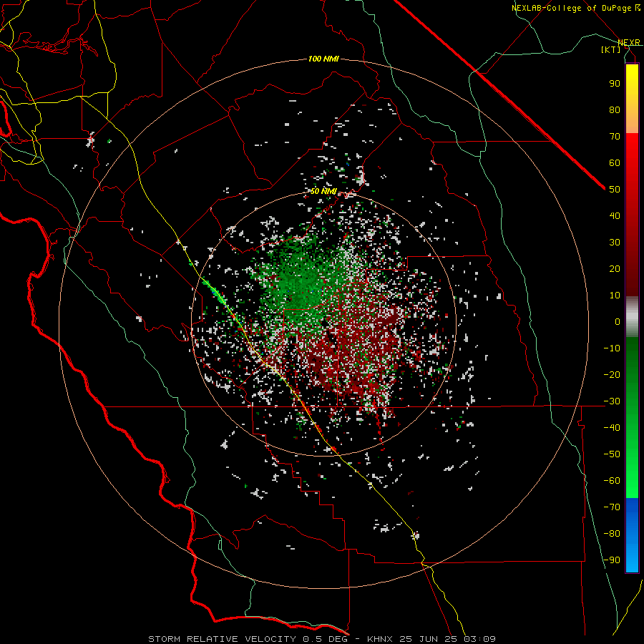
Task: Click the 10 knot legend value
Action: click(x=615, y=296)
